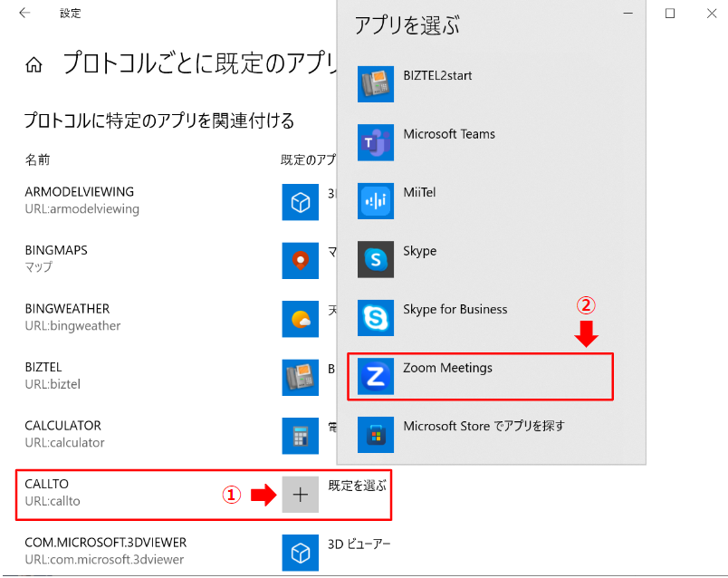Maximize the Settings window
The height and width of the screenshot is (578, 728).
pos(670,13)
